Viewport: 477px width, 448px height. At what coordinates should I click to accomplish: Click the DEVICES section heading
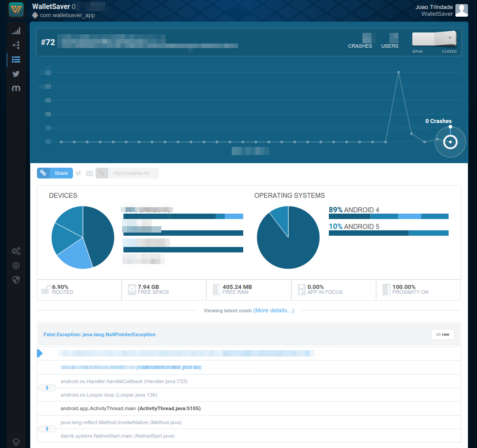[x=63, y=196]
